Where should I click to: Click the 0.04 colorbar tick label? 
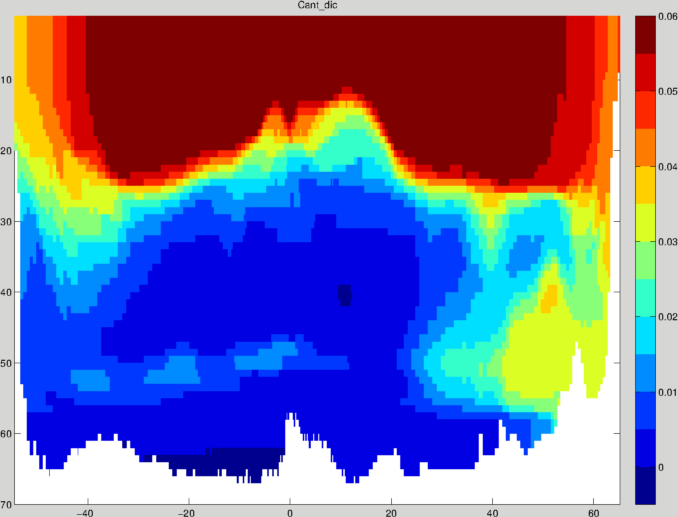tap(667, 166)
